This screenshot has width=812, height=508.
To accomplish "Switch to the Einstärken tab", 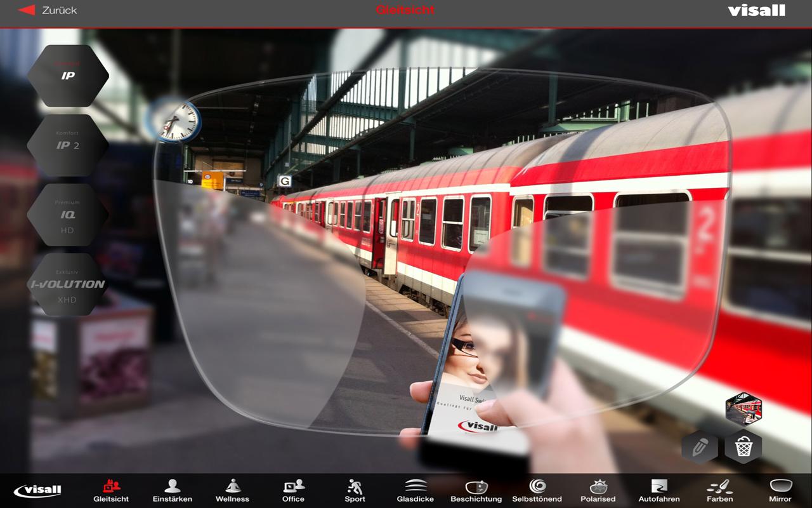I will click(x=172, y=489).
